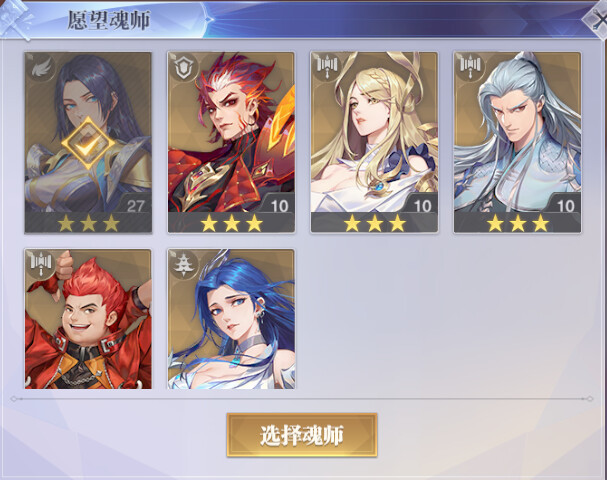Click the tree class icon on blue-haired heroine card
Image resolution: width=607 pixels, height=480 pixels.
pos(185,265)
